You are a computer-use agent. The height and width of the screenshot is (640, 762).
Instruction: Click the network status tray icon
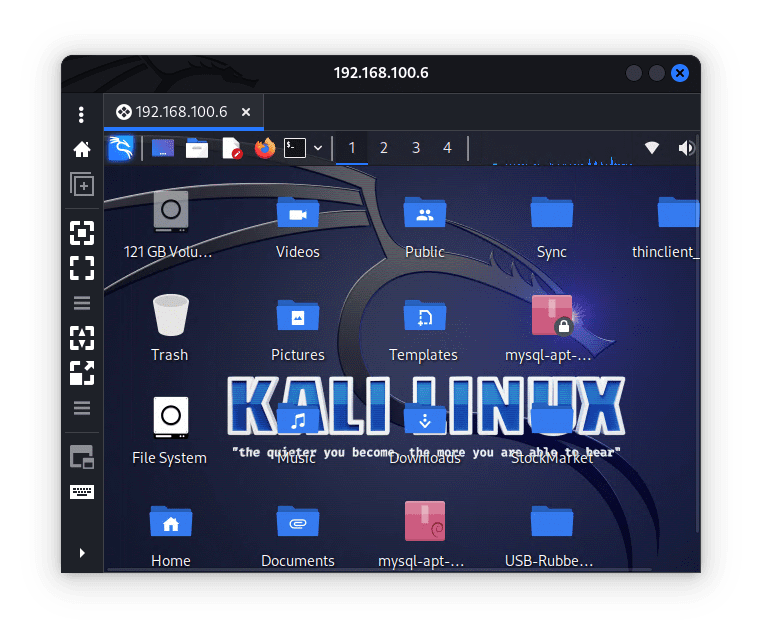(x=652, y=148)
